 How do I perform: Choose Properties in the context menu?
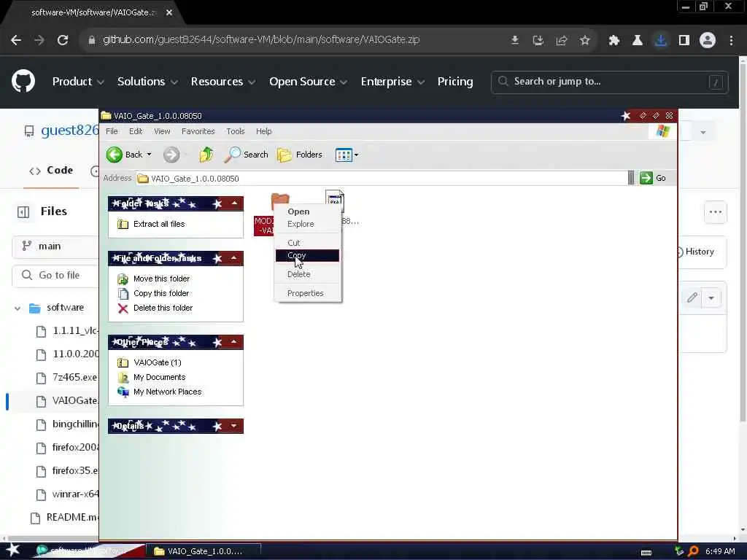click(307, 293)
